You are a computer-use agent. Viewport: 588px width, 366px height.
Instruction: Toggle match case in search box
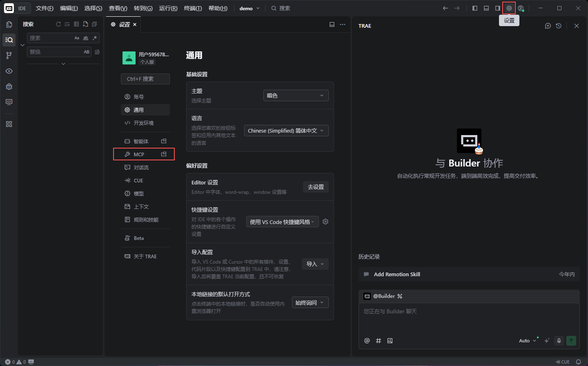[77, 38]
